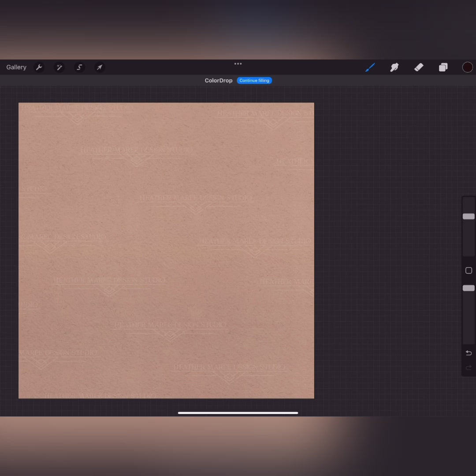Tap the square modify button in sidebar
Screen dimensions: 476x476
click(x=469, y=271)
